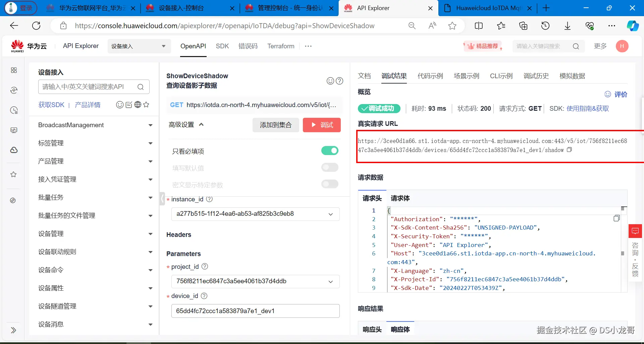Click help icon next to device_id

pos(204,296)
